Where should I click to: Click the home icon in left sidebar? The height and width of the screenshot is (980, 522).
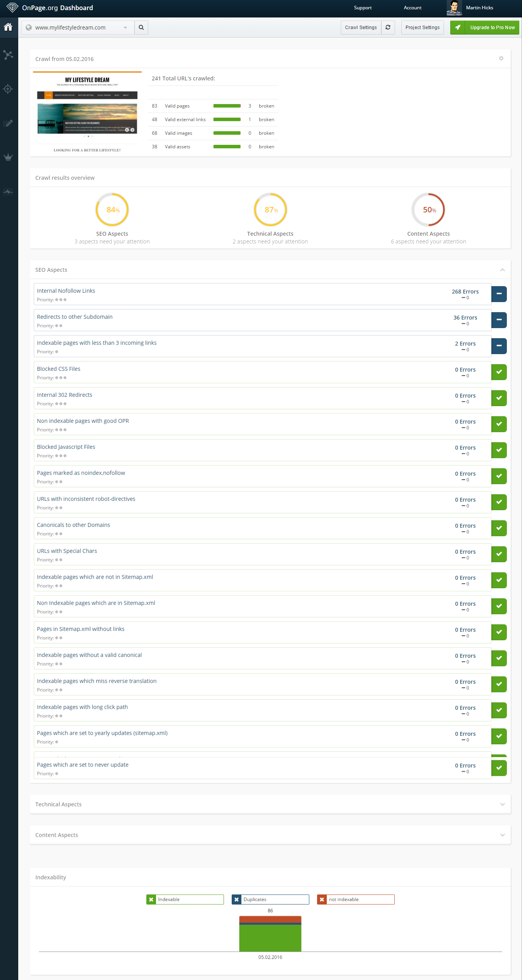pos(8,27)
